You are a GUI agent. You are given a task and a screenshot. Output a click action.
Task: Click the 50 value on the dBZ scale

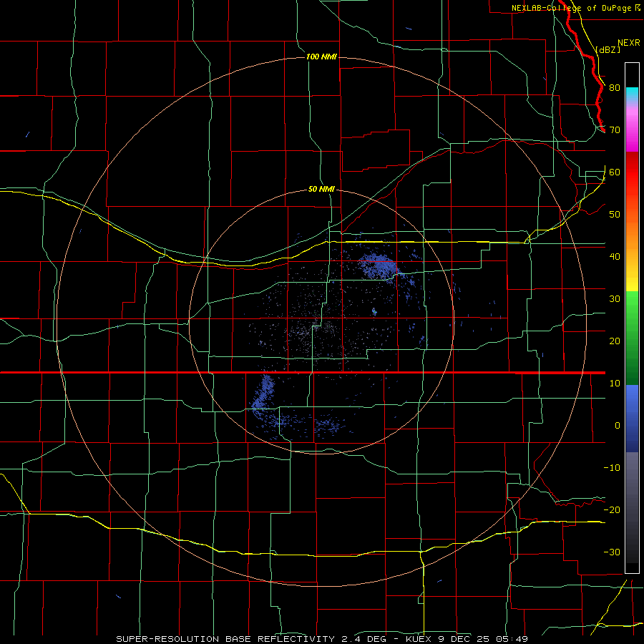pos(615,215)
